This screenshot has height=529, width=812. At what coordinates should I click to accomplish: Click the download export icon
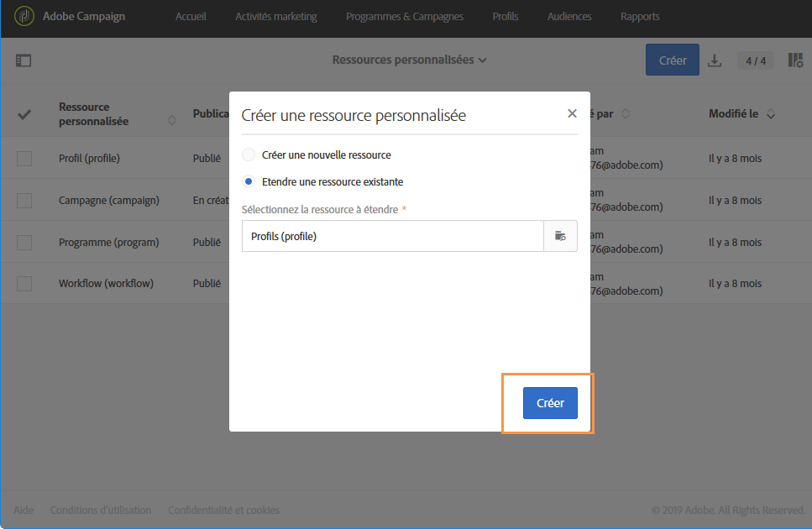(x=715, y=60)
